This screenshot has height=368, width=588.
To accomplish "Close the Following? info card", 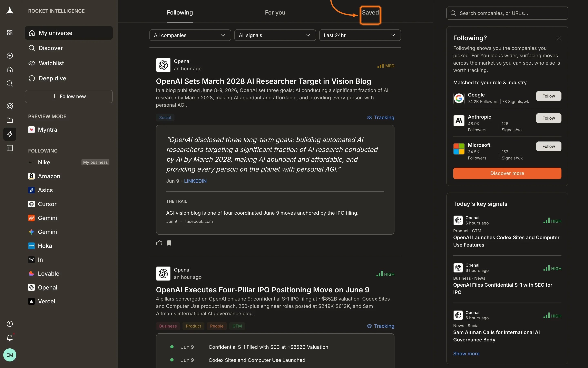I will coord(559,38).
